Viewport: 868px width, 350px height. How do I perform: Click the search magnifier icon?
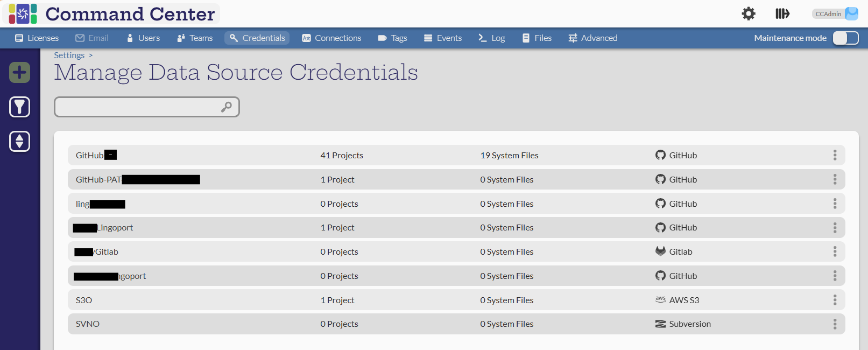coord(227,107)
